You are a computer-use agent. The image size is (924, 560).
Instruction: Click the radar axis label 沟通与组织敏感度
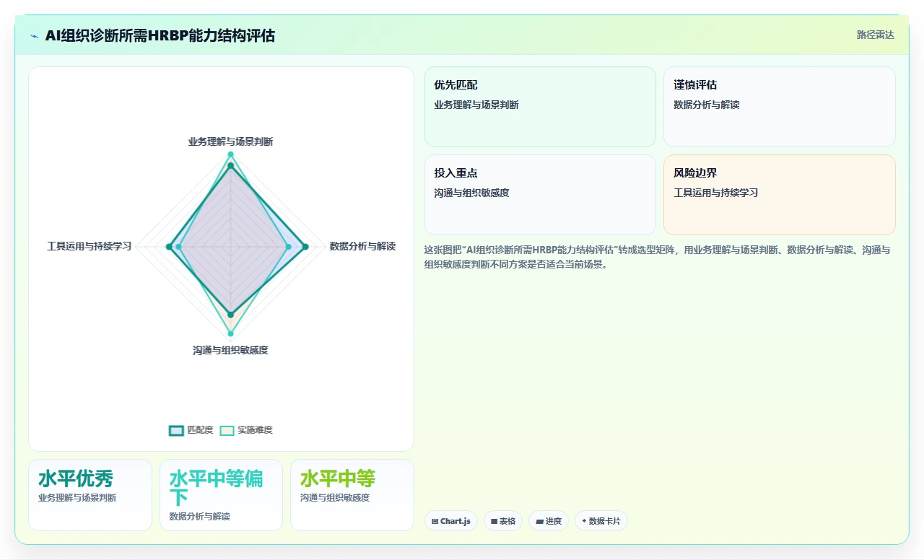click(x=231, y=350)
